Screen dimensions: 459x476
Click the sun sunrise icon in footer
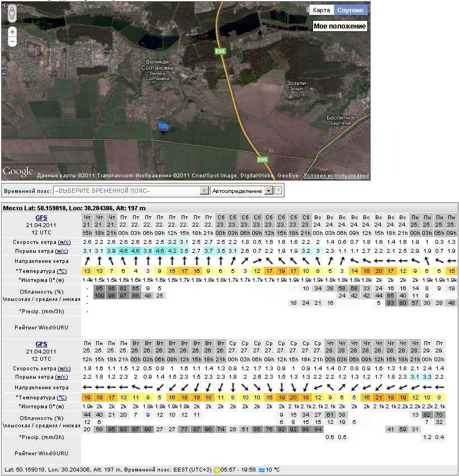tap(216, 470)
